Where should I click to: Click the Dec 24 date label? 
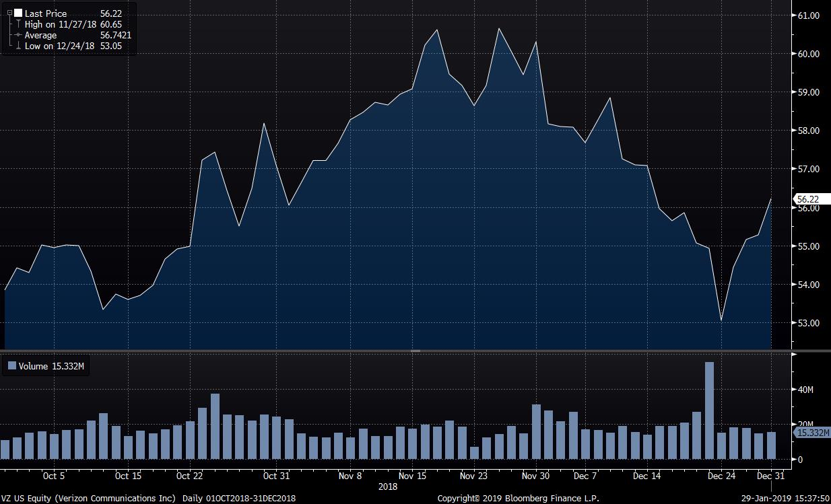(x=721, y=476)
